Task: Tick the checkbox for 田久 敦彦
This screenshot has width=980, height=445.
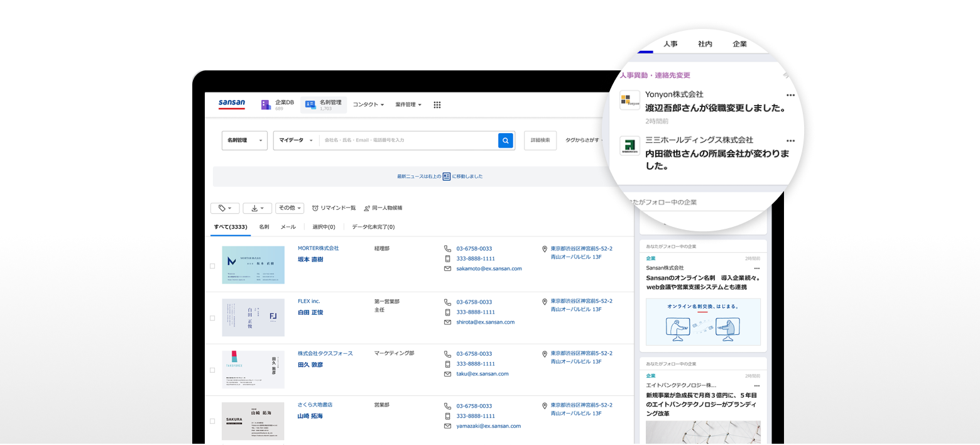Action: click(212, 370)
